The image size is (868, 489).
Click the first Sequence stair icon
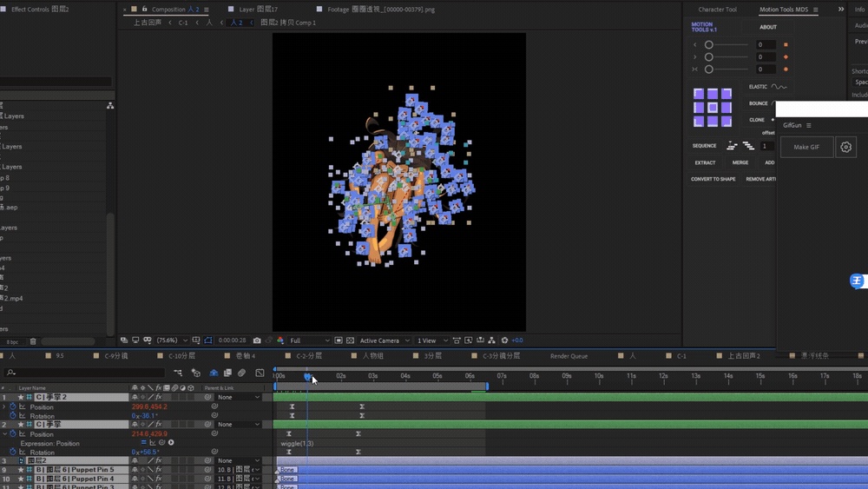click(732, 146)
